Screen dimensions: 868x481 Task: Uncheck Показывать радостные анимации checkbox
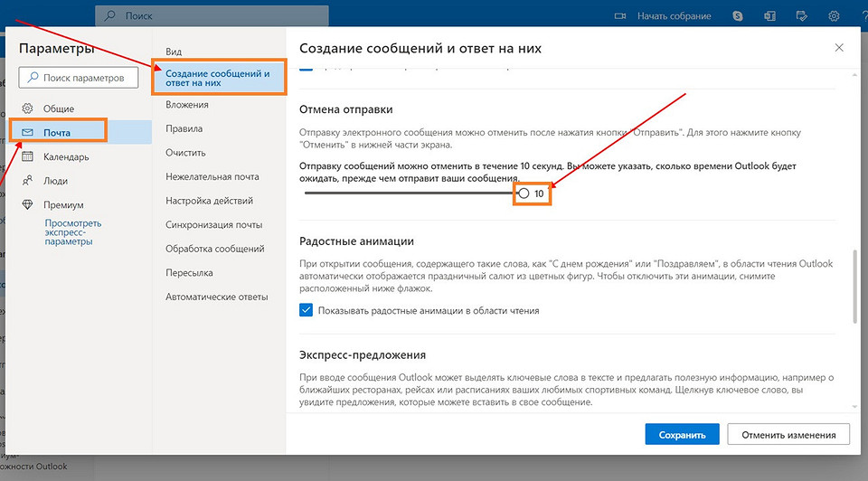307,310
